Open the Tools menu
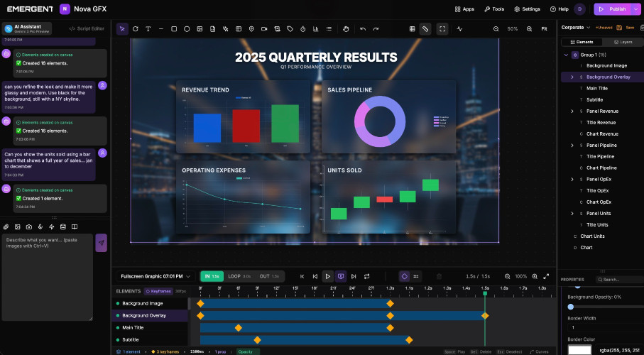This screenshot has width=644, height=355. click(494, 9)
